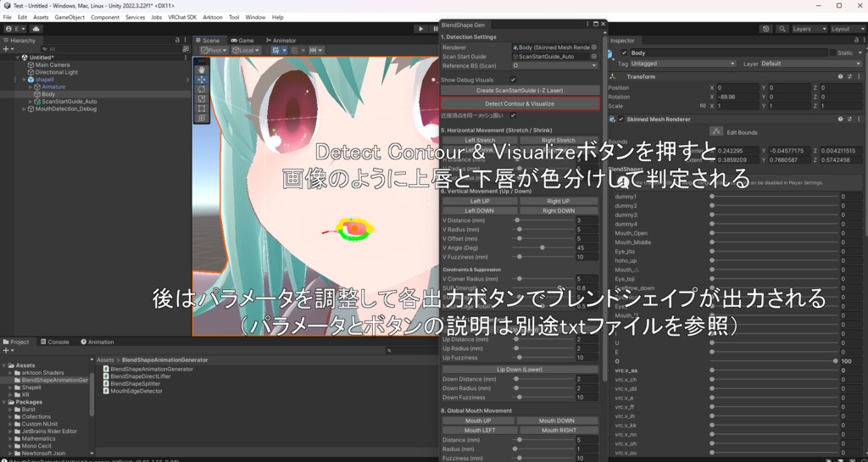
Task: Adjust the V Angle (Deg) slider
Action: 542,248
